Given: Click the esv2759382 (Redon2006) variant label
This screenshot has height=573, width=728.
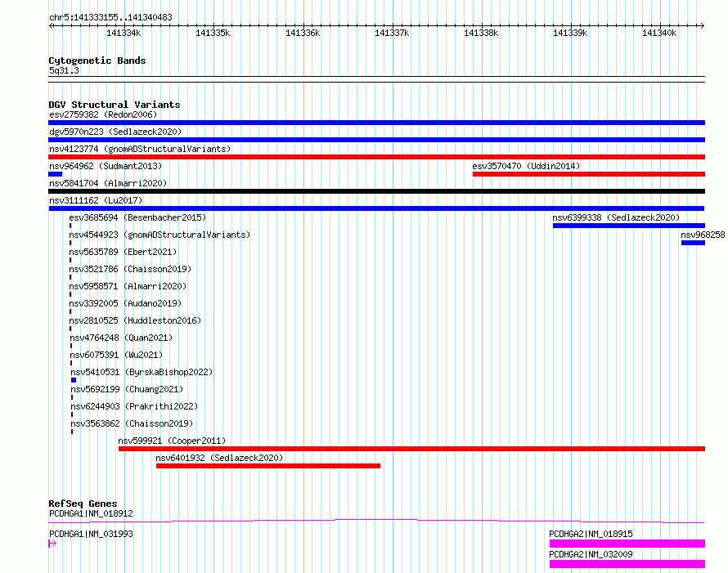Looking at the screenshot, I should click(103, 114).
